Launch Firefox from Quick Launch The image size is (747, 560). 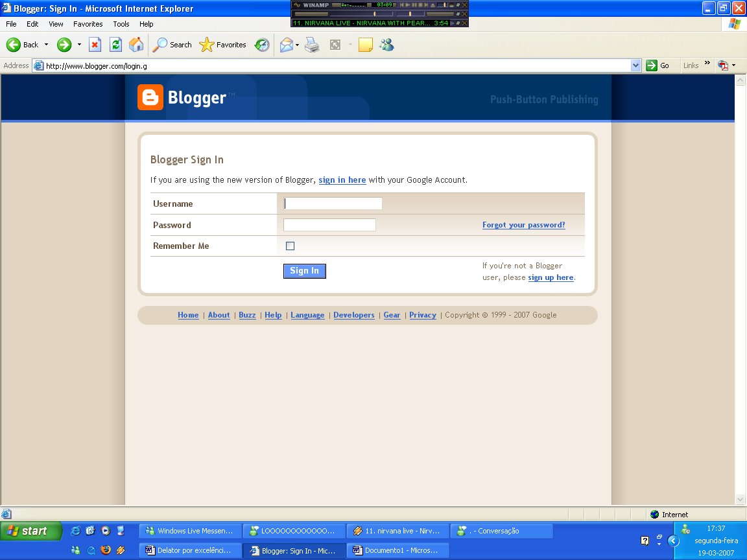tap(106, 550)
